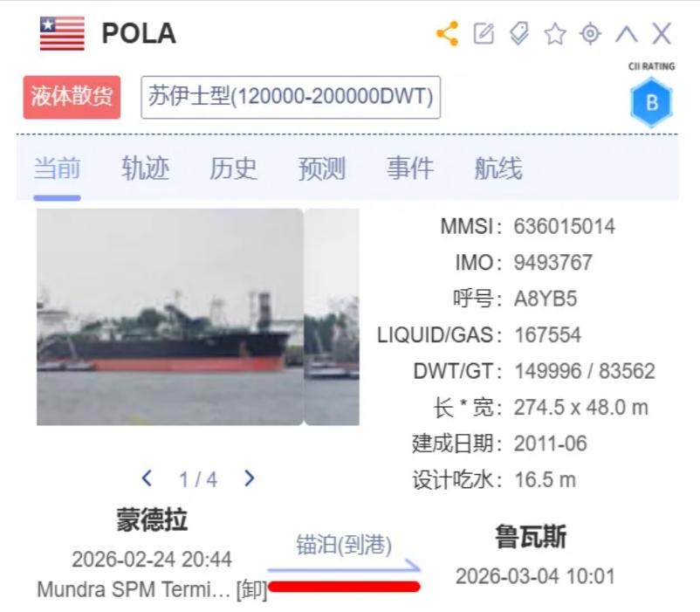Switch to the 事件 tab

click(x=410, y=168)
